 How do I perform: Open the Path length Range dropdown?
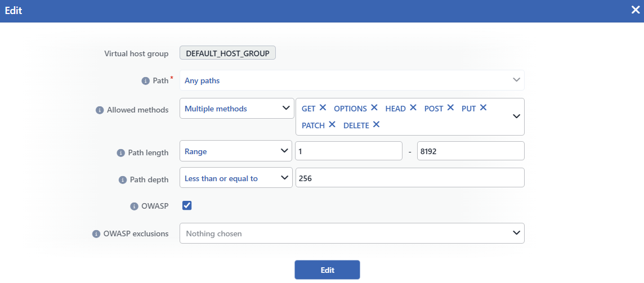pos(236,151)
